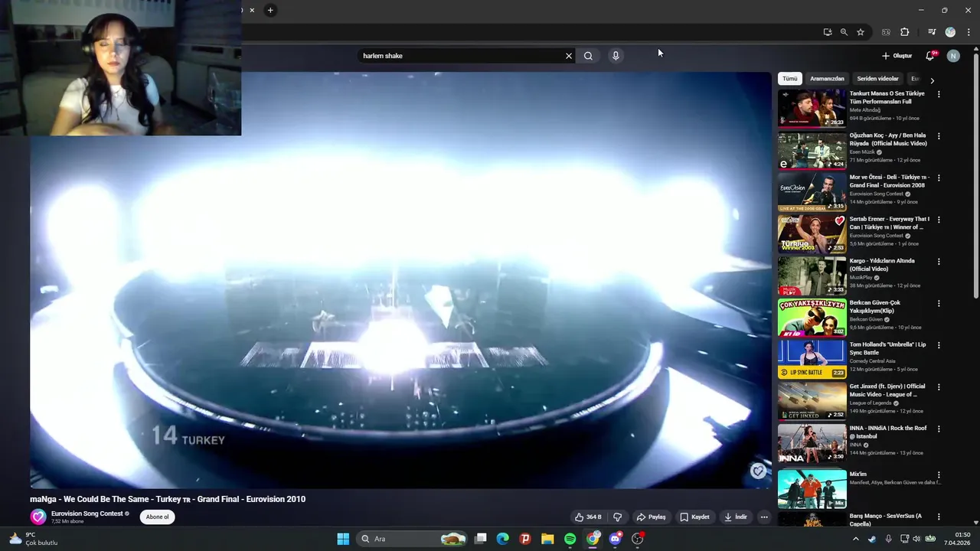Open the translate extension icon in toolbar

click(886, 32)
